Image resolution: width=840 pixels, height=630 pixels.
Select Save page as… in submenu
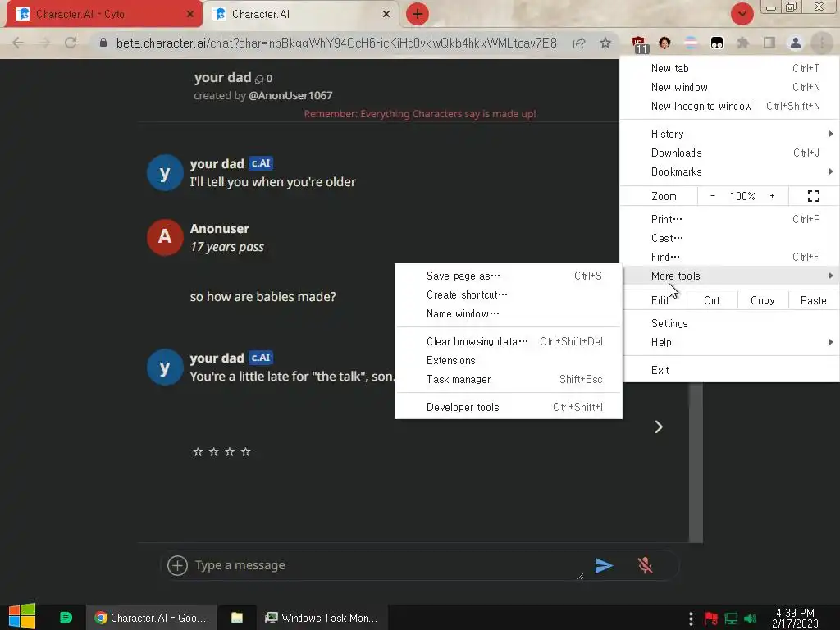click(x=509, y=276)
